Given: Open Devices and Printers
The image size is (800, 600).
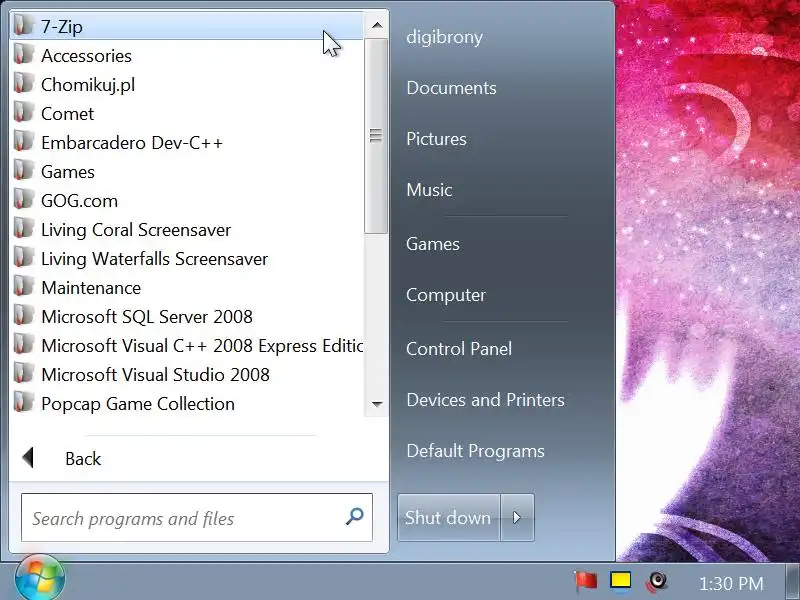Looking at the screenshot, I should (x=485, y=400).
